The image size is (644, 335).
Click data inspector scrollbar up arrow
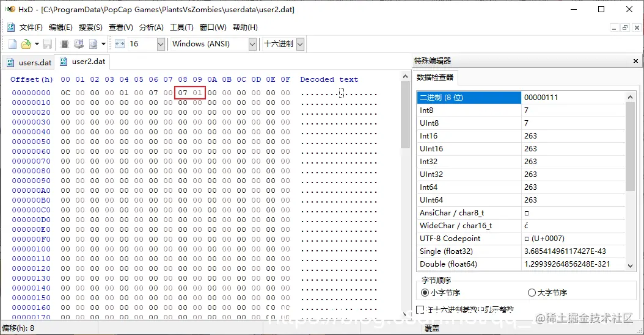(630, 97)
